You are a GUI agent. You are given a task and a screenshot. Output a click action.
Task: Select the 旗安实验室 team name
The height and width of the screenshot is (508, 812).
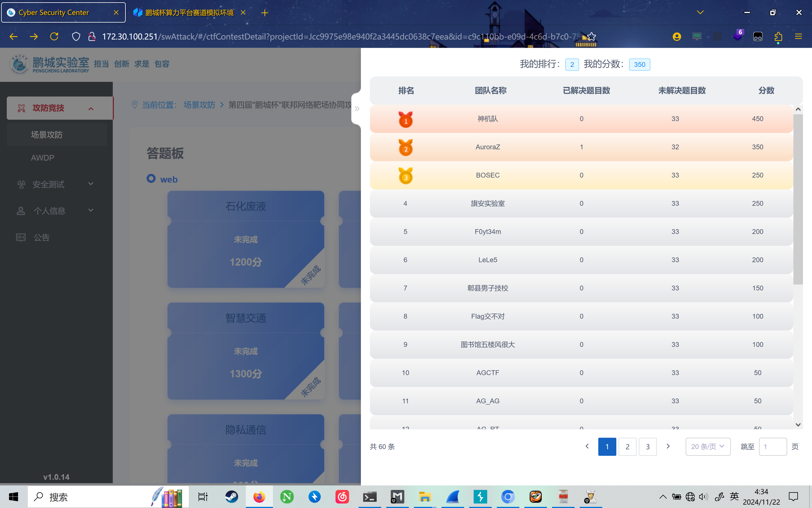(488, 203)
